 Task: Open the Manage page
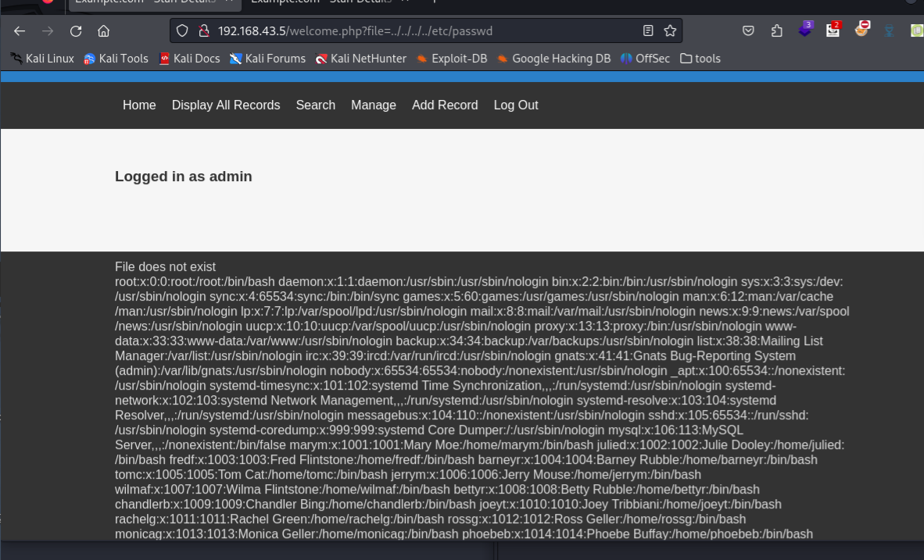[374, 105]
